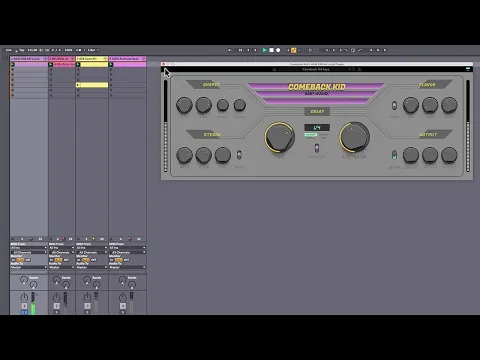Click the orange highlighted icon in transport bar
Image resolution: width=480 pixels, height=360 pixels.
(294, 50)
